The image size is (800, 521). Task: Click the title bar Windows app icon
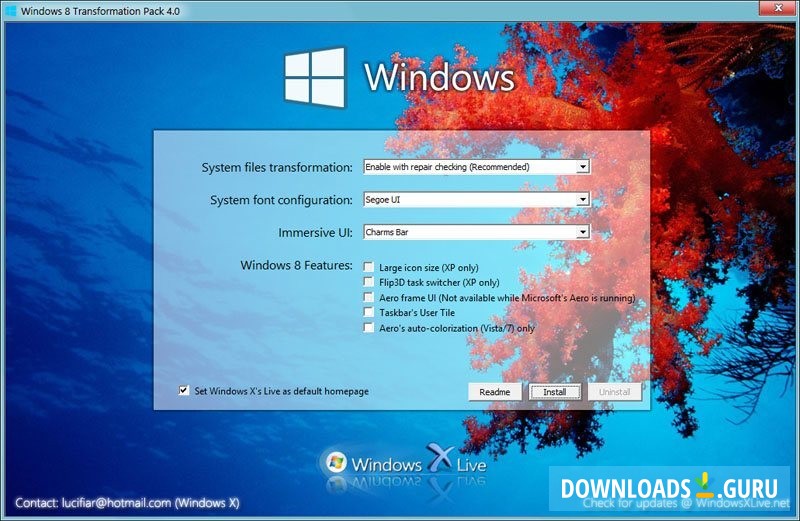coord(10,11)
